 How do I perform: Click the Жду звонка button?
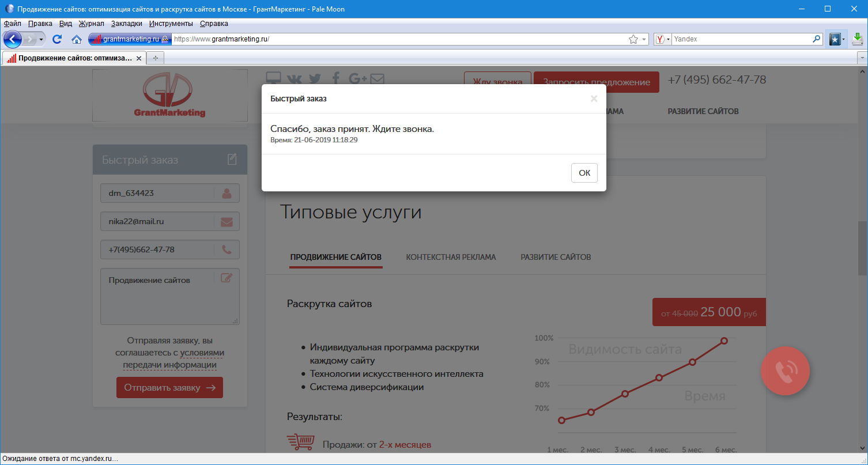click(497, 82)
